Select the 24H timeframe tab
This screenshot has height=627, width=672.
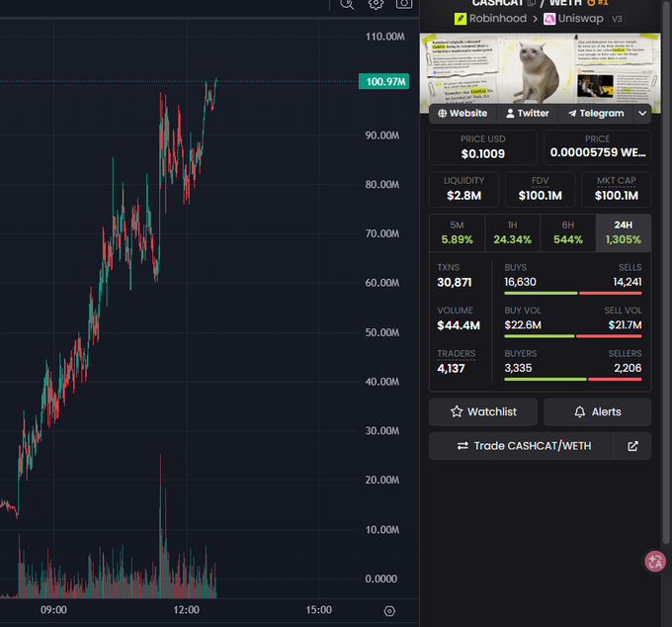click(624, 232)
